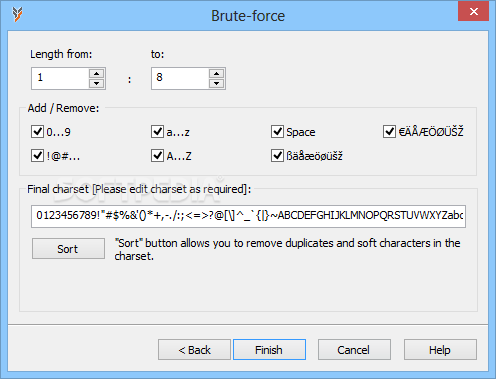Uncheck the ßäåæöøüšž lowercase special checkbox
The width and height of the screenshot is (496, 379).
pos(277,156)
